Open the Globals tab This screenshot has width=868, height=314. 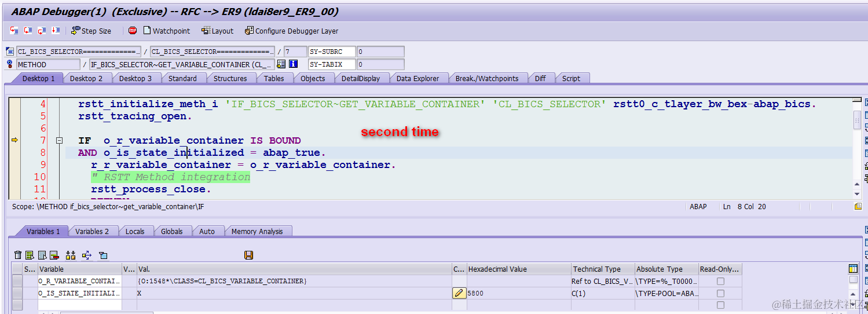[172, 231]
